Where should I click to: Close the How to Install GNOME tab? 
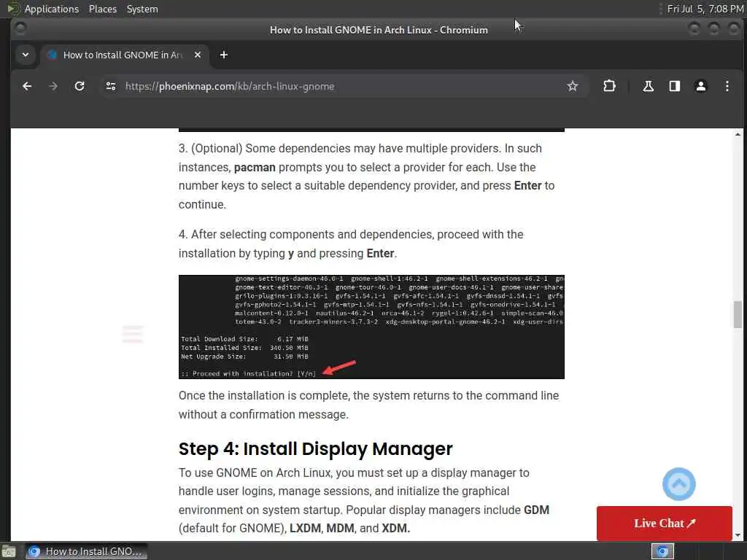point(198,55)
